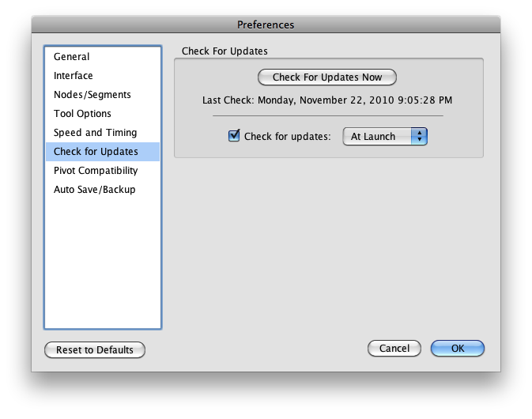
Task: Open Speed and Timing settings
Action: 103,133
